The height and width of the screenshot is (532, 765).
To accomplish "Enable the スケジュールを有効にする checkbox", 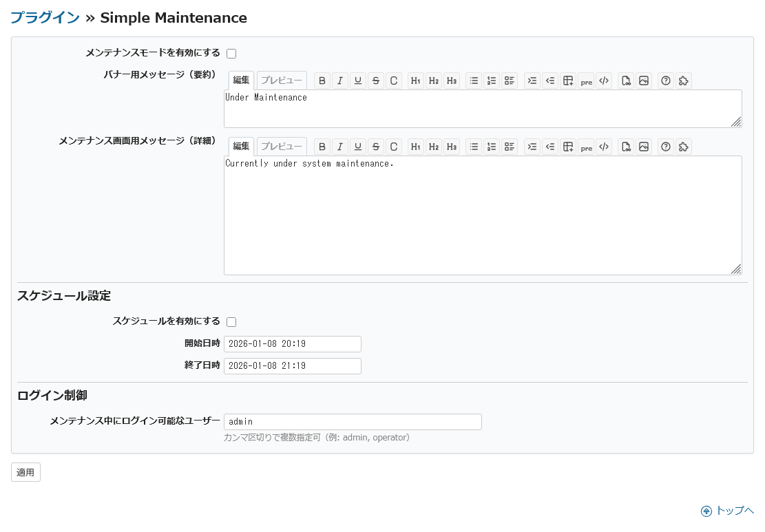I will tap(231, 322).
